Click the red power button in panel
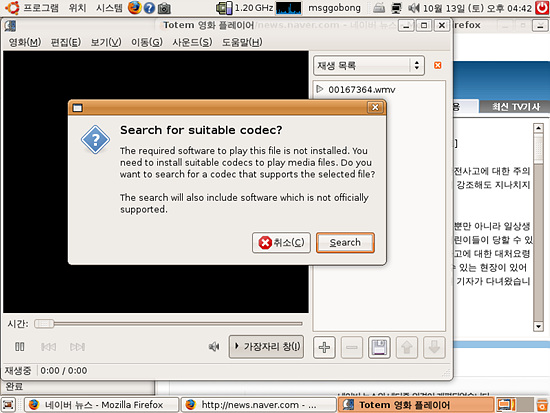The height and width of the screenshot is (413, 550). [x=542, y=7]
